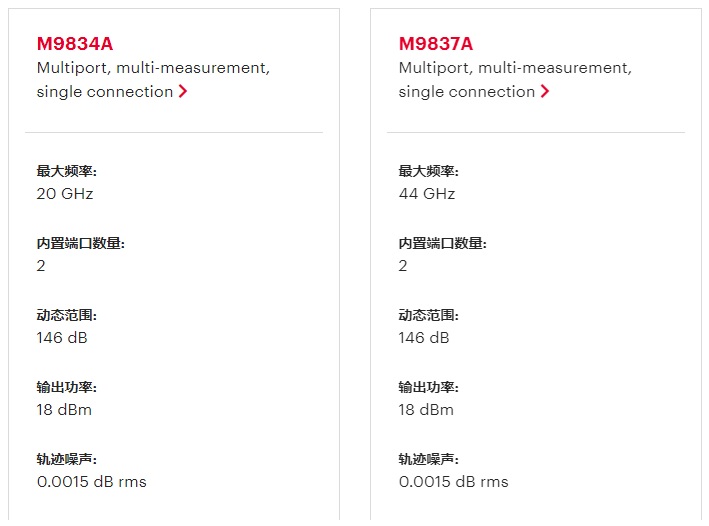Screen dimensions: 709x526
Task: Click the M9834A 轨迹噪声 label
Action: [x=67, y=460]
